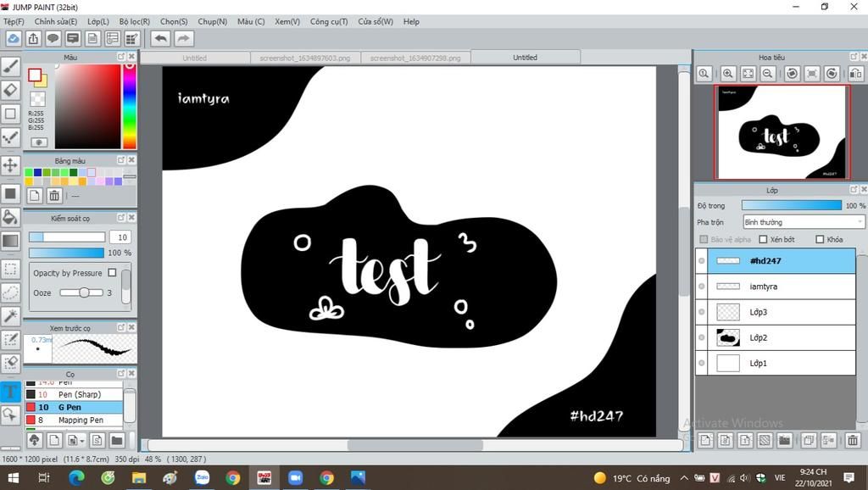Viewport: 868px width, 490px height.
Task: Select the Eraser tool
Action: pyautogui.click(x=10, y=90)
